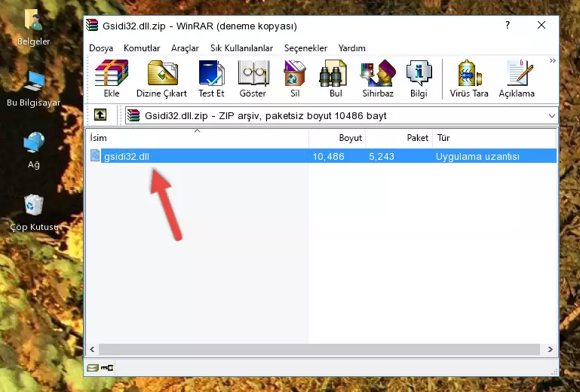The height and width of the screenshot is (392, 580).
Task: Sort the list by İsim column
Action: pyautogui.click(x=198, y=138)
